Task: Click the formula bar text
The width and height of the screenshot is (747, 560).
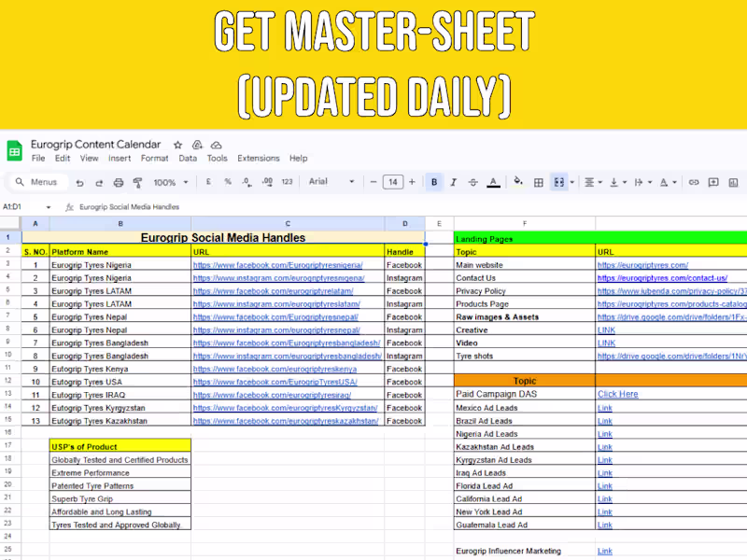Action: pos(129,206)
